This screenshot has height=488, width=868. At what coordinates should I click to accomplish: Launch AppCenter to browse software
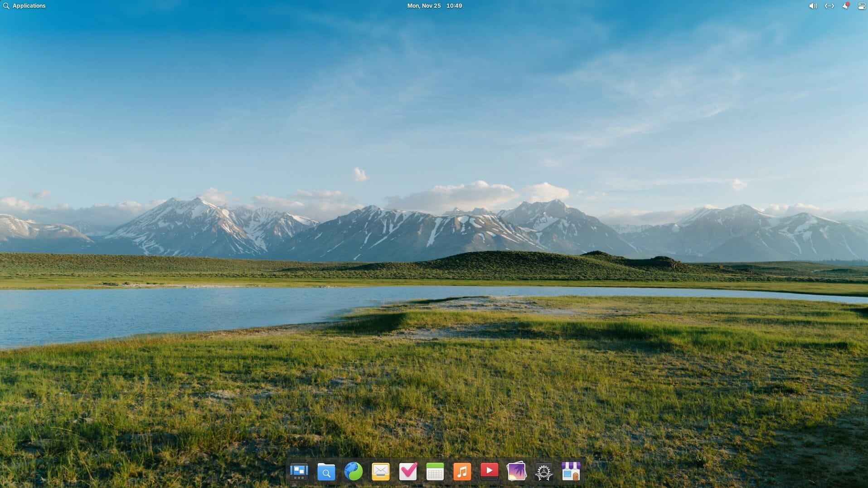[571, 472]
